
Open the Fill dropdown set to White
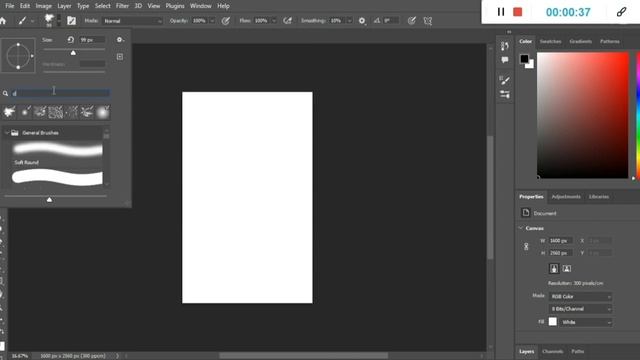pos(586,322)
